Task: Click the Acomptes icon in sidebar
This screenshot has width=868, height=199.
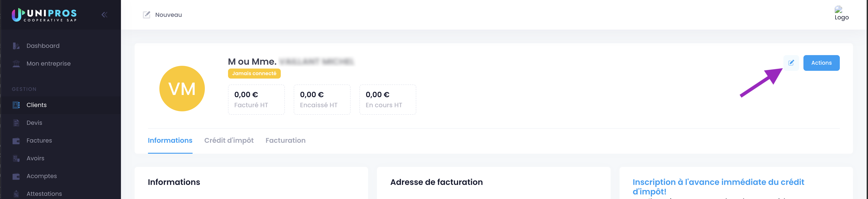Action: click(x=16, y=176)
